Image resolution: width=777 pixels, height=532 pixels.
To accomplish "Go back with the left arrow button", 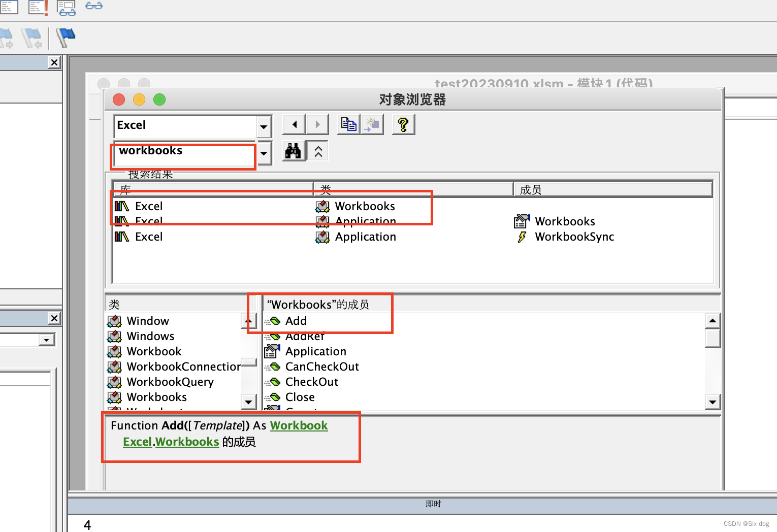I will pos(294,124).
